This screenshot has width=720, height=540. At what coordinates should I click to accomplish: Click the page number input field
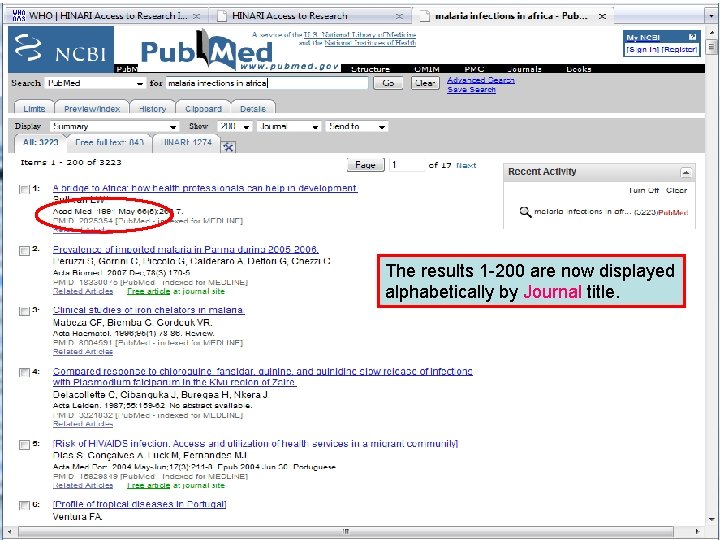coord(406,165)
